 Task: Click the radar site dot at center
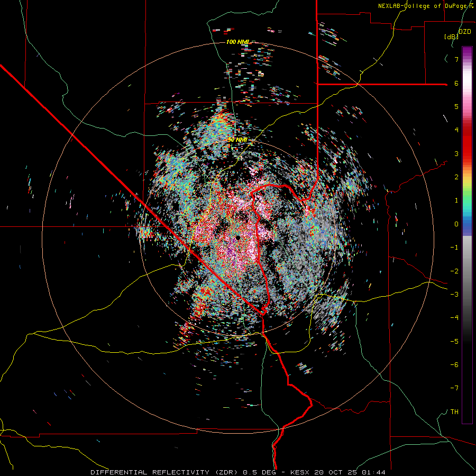pyautogui.click(x=238, y=237)
